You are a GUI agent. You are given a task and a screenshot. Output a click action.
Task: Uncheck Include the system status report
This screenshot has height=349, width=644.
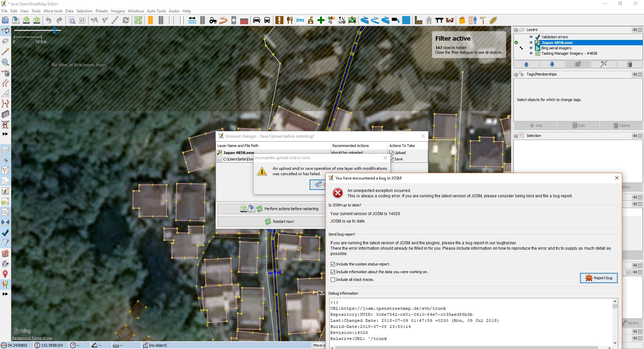click(333, 264)
